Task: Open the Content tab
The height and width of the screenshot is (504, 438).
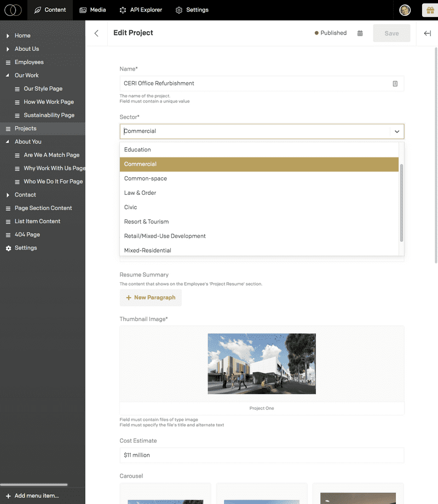Action: (50, 10)
